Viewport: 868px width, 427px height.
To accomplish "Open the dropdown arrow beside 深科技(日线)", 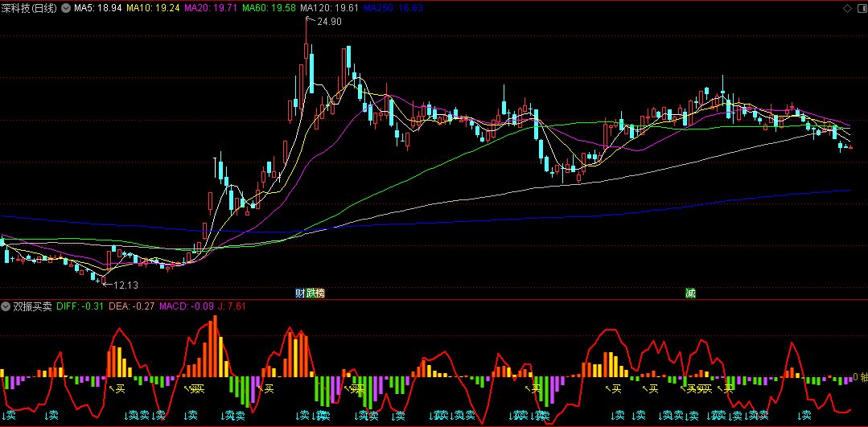I will pos(66,8).
